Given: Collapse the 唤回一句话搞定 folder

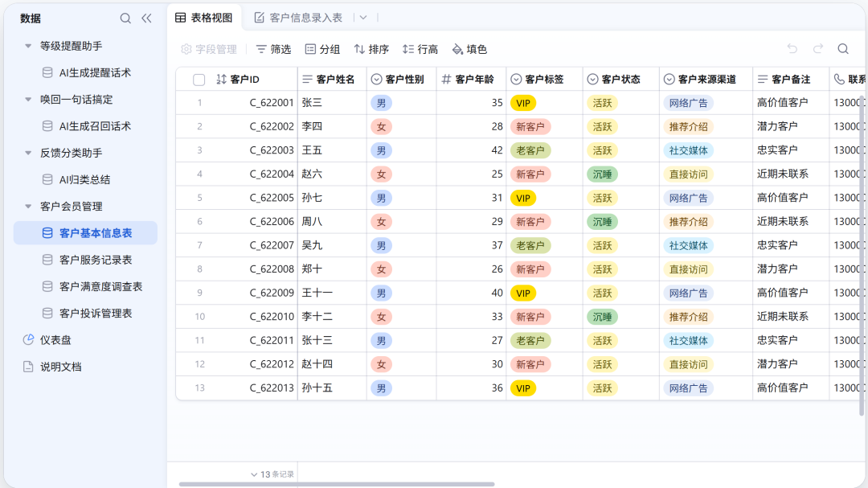Looking at the screenshot, I should point(28,100).
